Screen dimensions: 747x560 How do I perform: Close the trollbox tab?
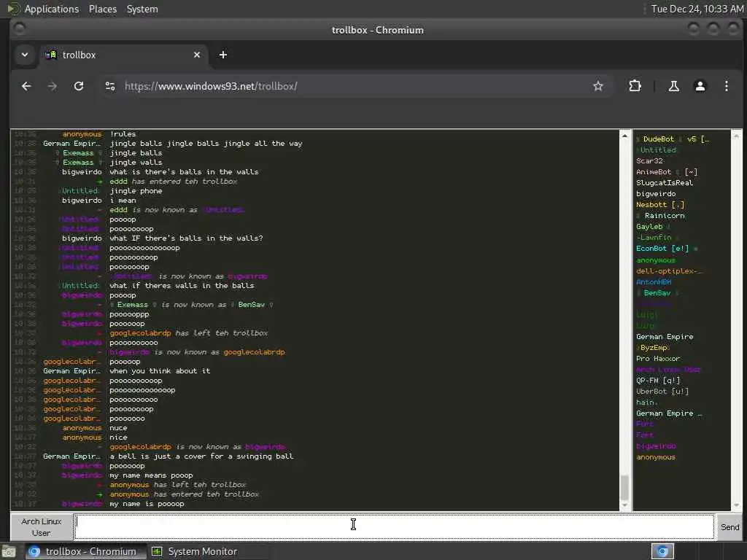197,55
